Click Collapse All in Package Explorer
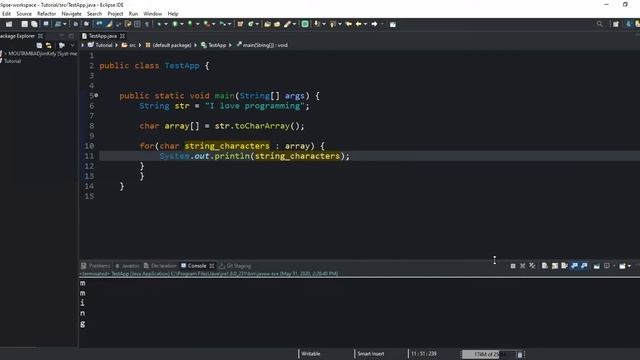Image resolution: width=640 pixels, height=360 pixels. (x=39, y=45)
